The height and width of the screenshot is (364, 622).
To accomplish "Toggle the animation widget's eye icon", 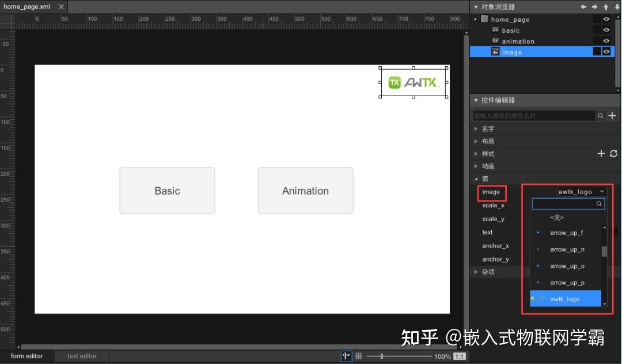I will point(606,40).
